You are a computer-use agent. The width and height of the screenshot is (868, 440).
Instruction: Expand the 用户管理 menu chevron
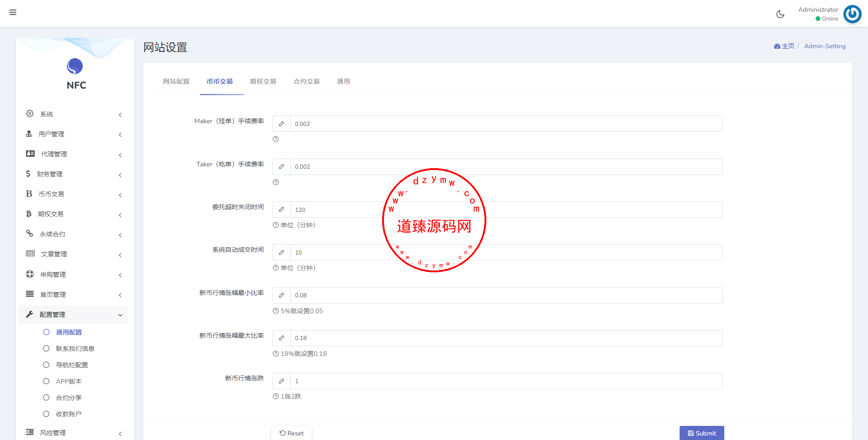(x=120, y=135)
